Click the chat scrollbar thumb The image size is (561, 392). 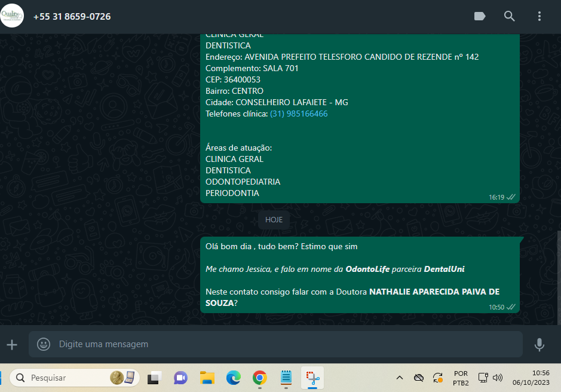[x=559, y=277]
